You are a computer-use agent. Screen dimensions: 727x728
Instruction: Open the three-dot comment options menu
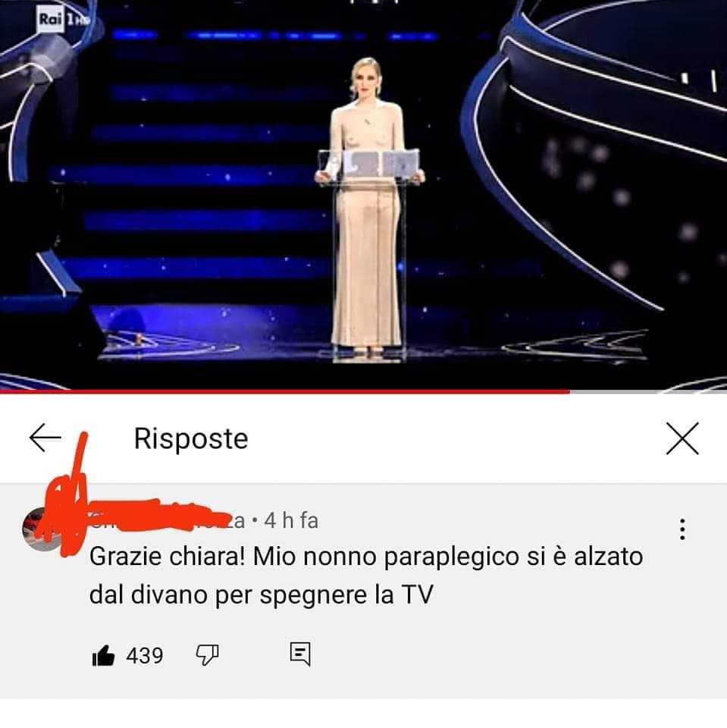[x=682, y=529]
